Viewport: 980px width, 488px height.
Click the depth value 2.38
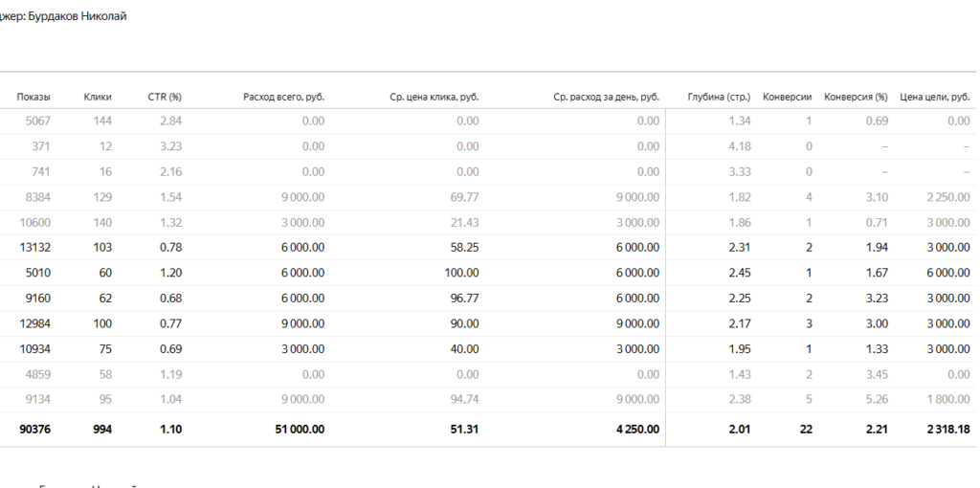coord(740,399)
